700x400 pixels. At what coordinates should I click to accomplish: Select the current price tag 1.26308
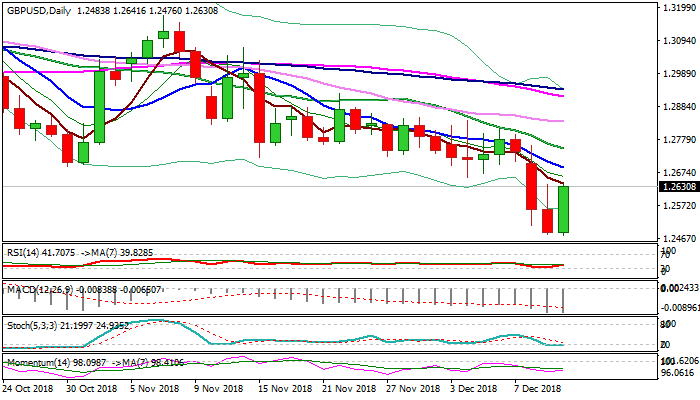click(678, 186)
